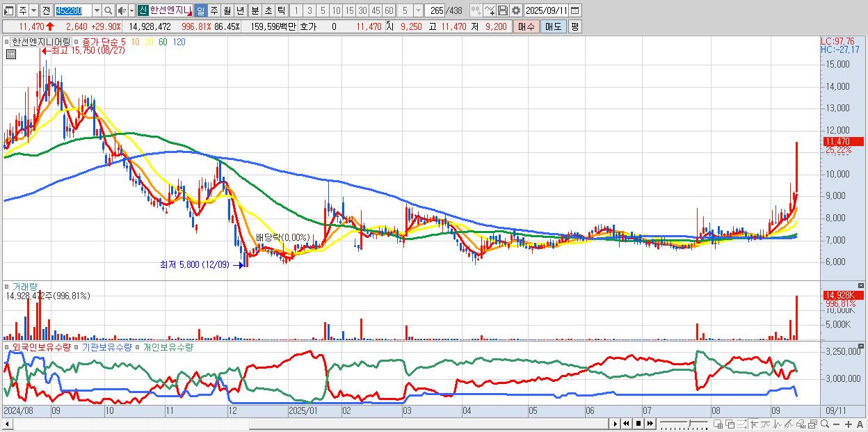Viewport: 868px width, 432px height.
Task: Click the layout panel icon at toolbar start
Action: pos(9,10)
